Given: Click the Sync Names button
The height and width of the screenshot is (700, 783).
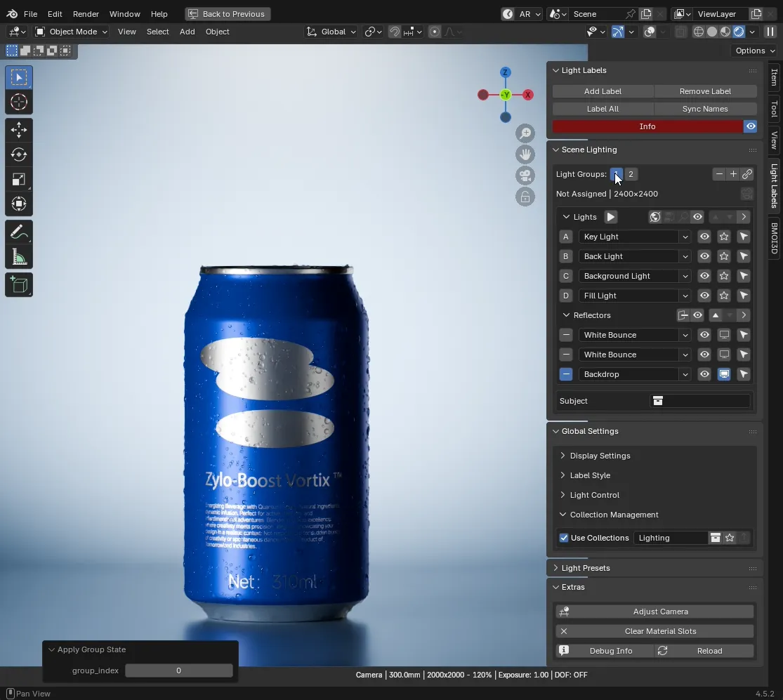Looking at the screenshot, I should coord(705,109).
